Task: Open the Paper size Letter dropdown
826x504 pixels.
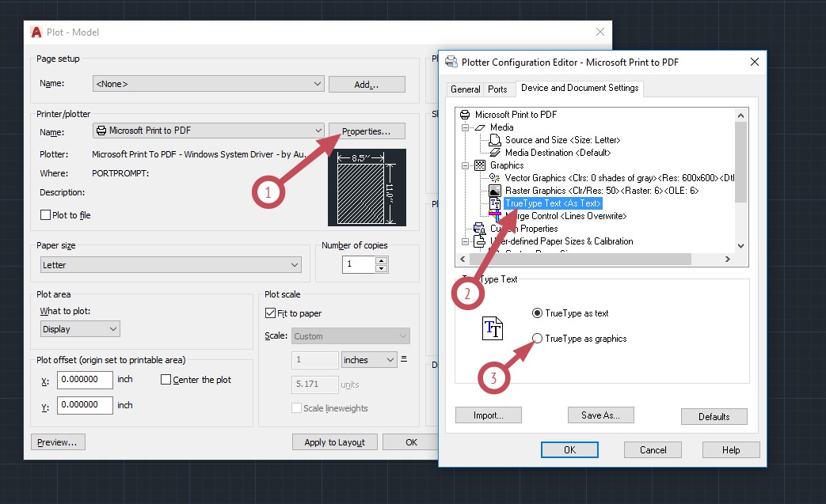Action: tap(171, 264)
